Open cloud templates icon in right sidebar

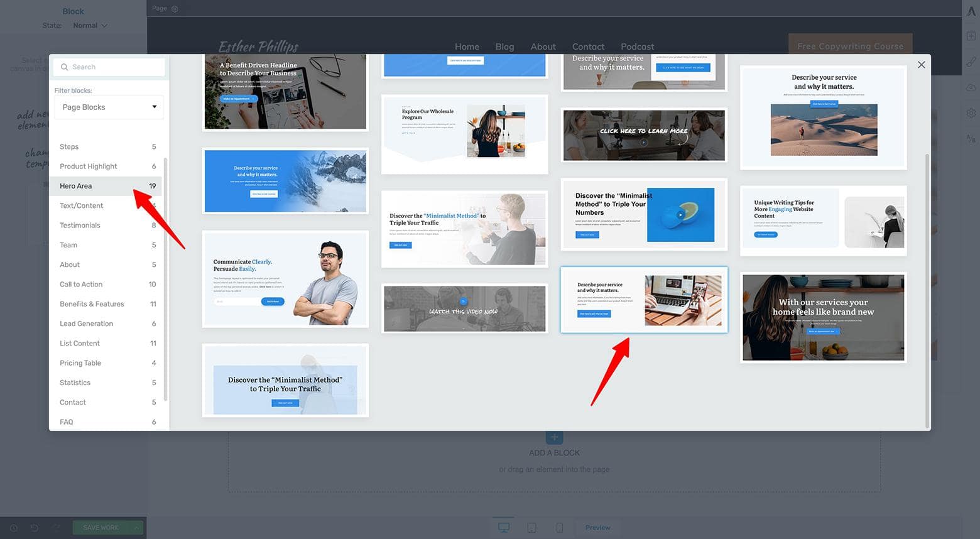pos(971,87)
